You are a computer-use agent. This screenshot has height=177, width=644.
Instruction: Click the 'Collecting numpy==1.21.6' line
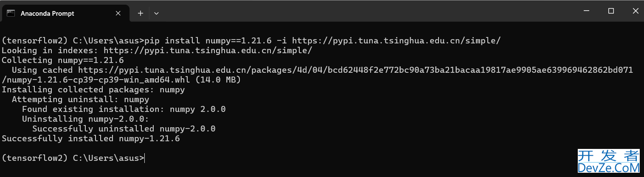coord(63,60)
